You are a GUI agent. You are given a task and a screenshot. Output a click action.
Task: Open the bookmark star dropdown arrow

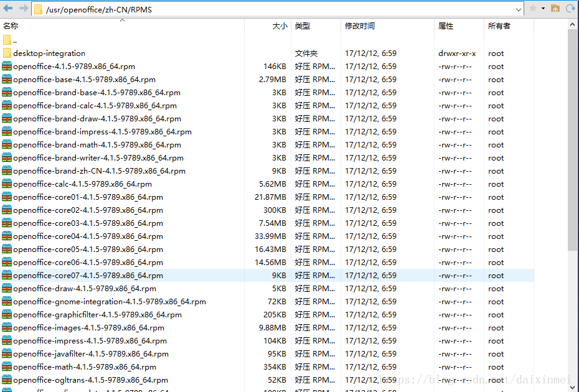(543, 8)
